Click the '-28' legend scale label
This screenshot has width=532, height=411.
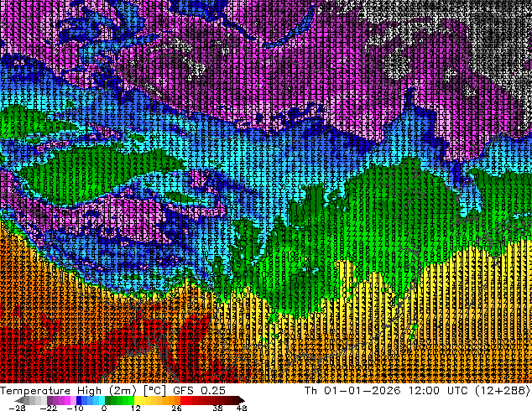(17, 408)
